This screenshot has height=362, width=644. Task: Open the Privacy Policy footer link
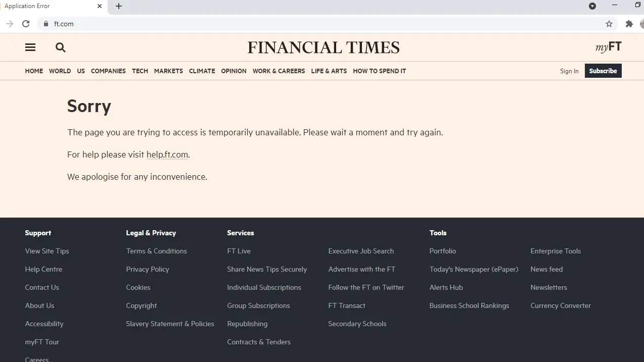coord(148,269)
